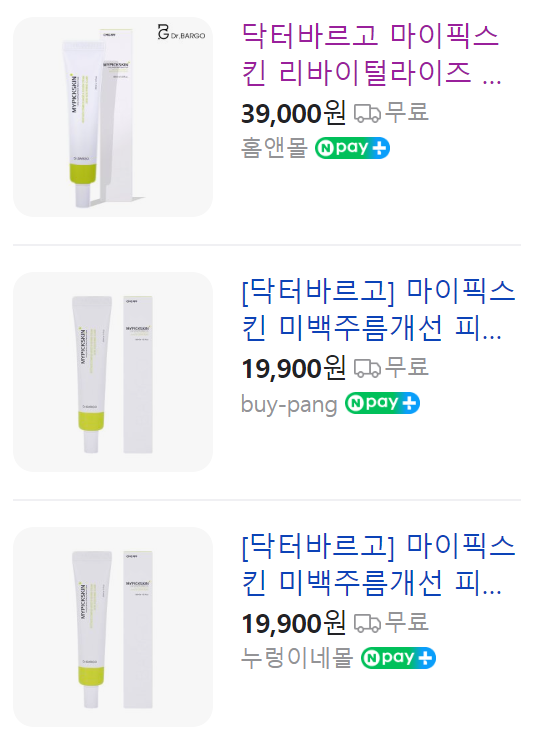The width and height of the screenshot is (540, 729).
Task: Click the Npay plus badge next to 홈앤몰
Action: [352, 148]
